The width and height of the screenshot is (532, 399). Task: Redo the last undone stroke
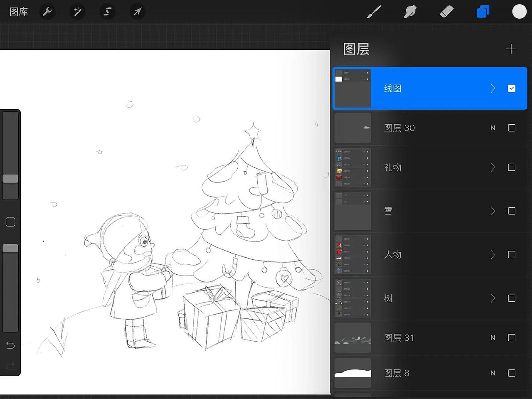click(x=10, y=366)
